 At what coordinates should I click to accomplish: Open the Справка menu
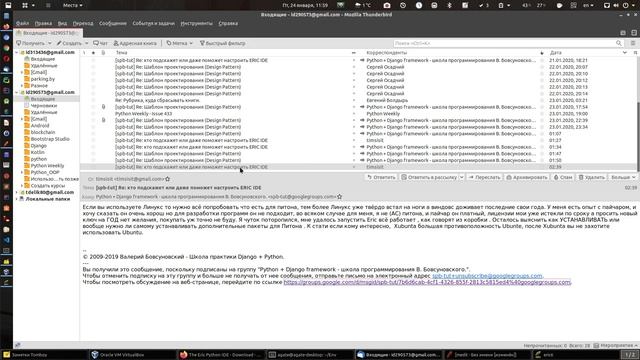coord(228,23)
